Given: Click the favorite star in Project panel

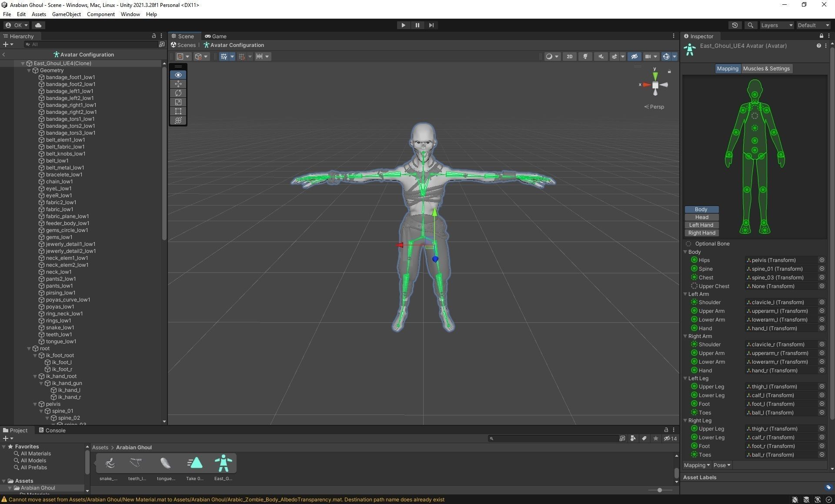Looking at the screenshot, I should (655, 438).
